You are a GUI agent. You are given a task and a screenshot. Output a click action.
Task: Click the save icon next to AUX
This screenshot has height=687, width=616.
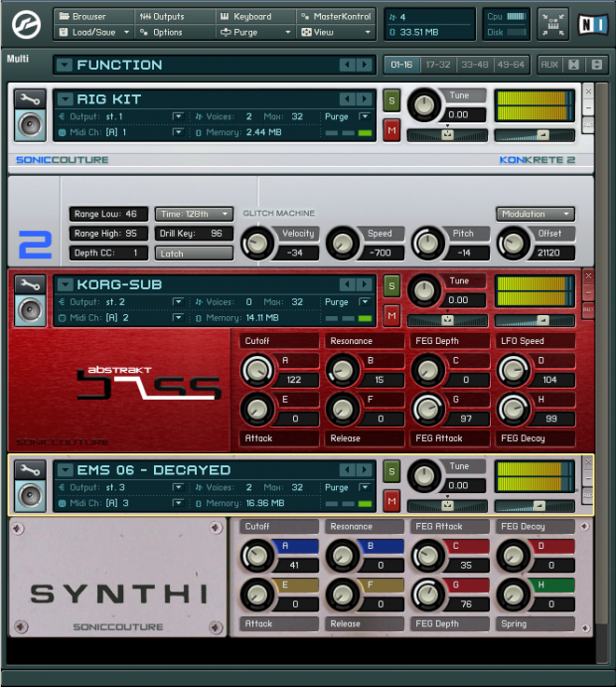[x=597, y=65]
